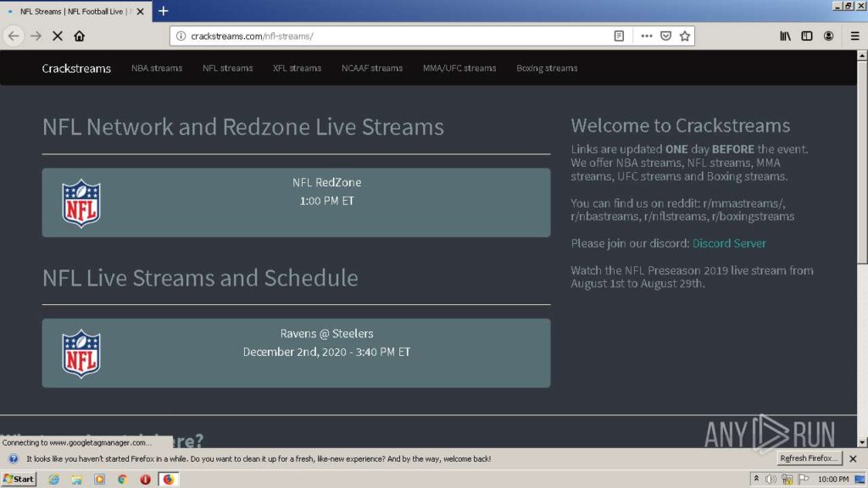Open NBA streams in navigation
This screenshot has height=488, width=868.
[157, 68]
